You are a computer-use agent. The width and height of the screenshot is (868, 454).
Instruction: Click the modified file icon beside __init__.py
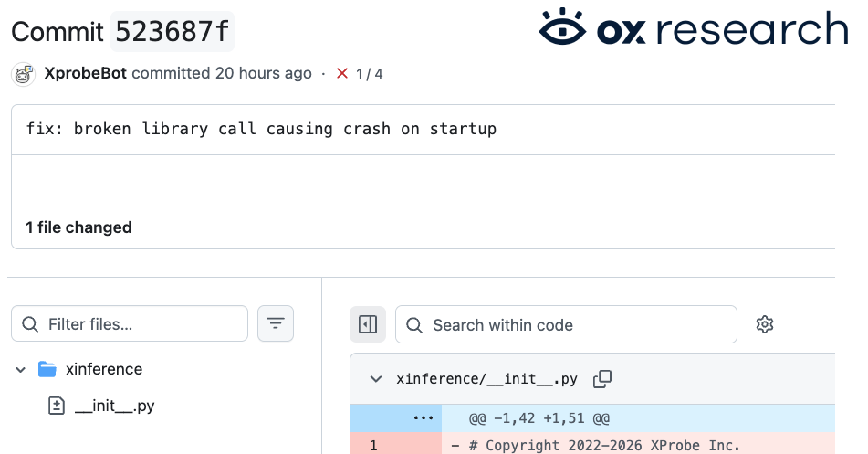[57, 406]
